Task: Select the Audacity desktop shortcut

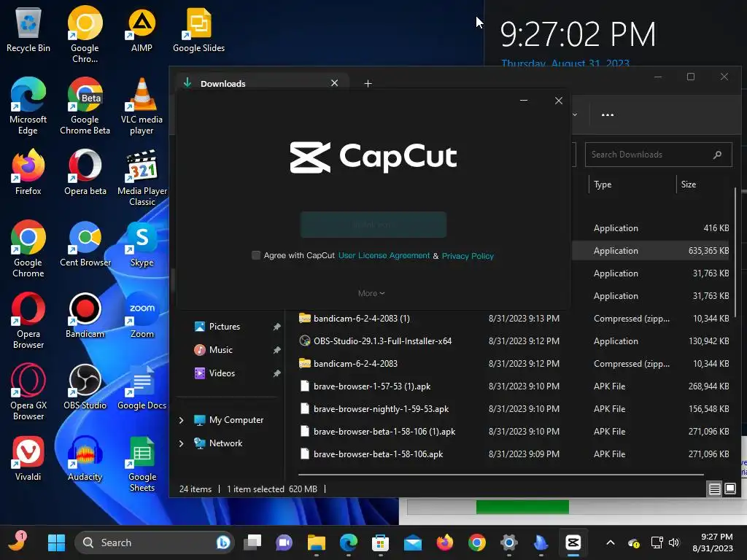Action: pyautogui.click(x=85, y=458)
